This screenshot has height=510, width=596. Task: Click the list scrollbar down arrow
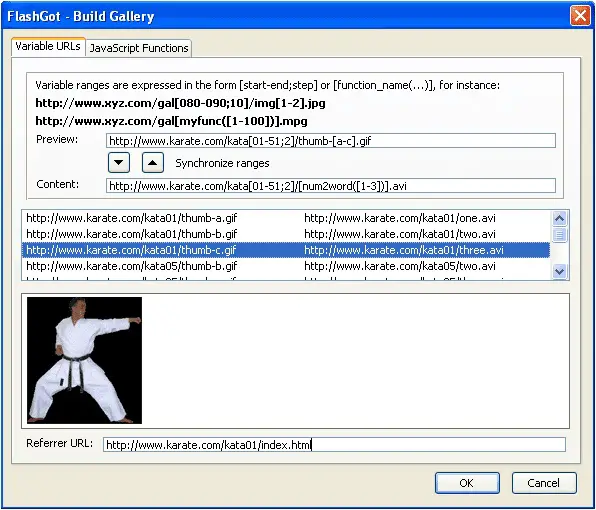[x=559, y=271]
